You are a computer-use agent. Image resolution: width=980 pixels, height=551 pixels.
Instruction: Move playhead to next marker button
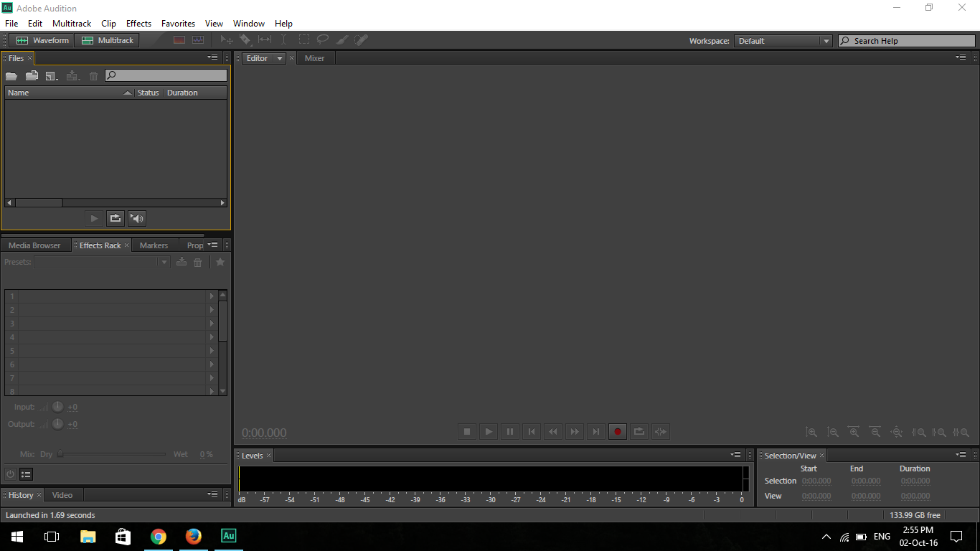pyautogui.click(x=596, y=431)
